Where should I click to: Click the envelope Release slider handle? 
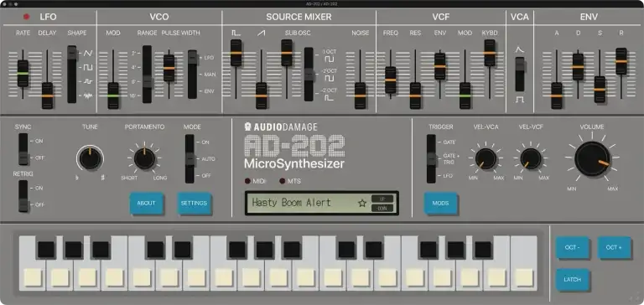point(621,61)
